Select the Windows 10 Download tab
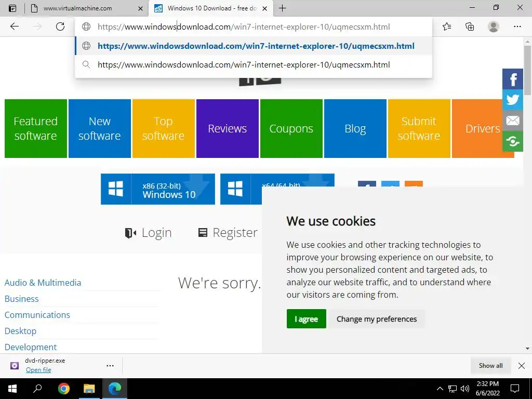Screen dimensions: 532x399 click(211, 8)
